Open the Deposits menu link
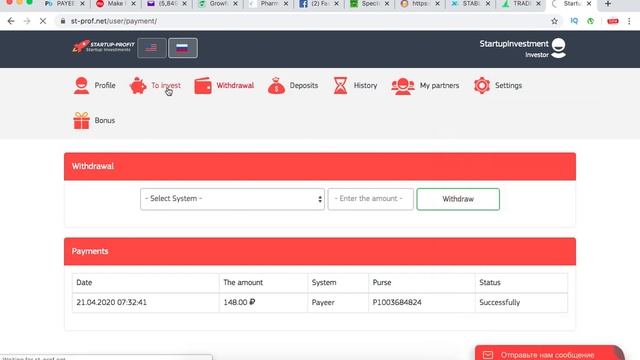 coord(304,86)
